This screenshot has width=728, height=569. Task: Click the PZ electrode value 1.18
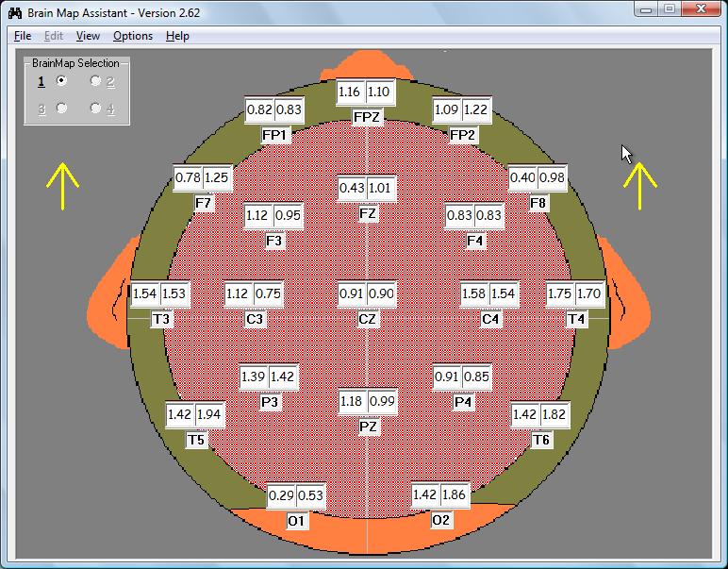pyautogui.click(x=352, y=402)
